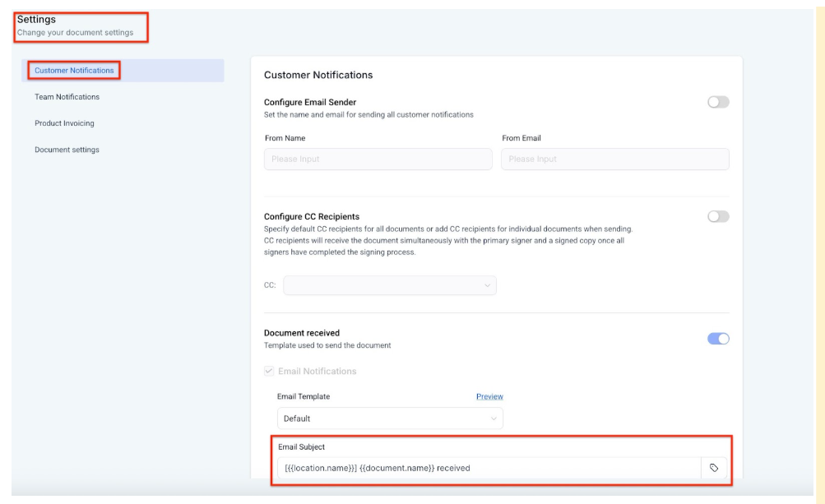Select Customer Notifications in the sidebar
The height and width of the screenshot is (504, 825).
[x=74, y=71]
